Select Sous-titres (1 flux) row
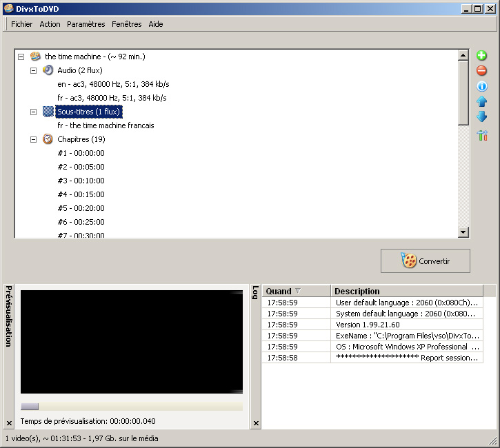 click(x=89, y=112)
